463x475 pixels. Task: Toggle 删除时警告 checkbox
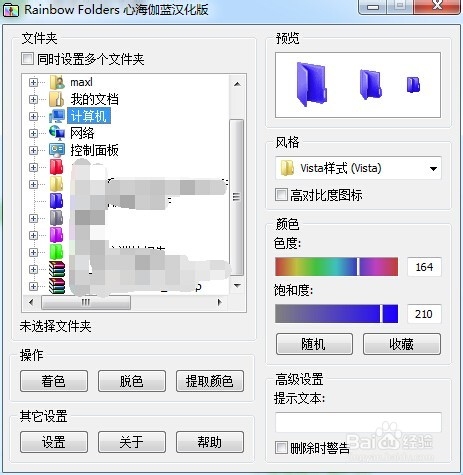281,448
